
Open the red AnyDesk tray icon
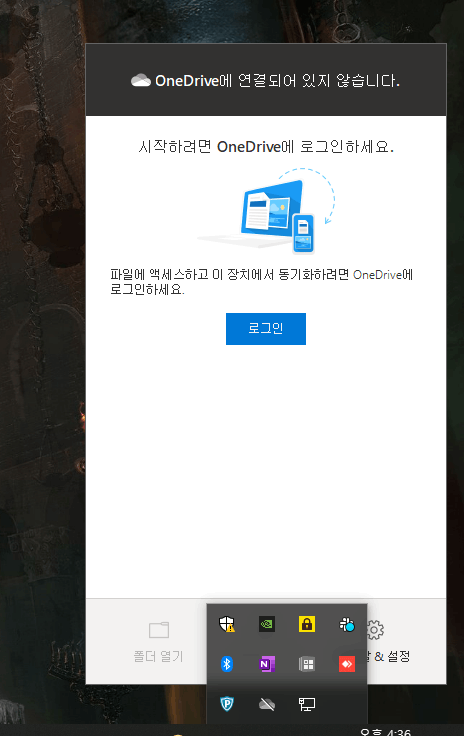[347, 664]
